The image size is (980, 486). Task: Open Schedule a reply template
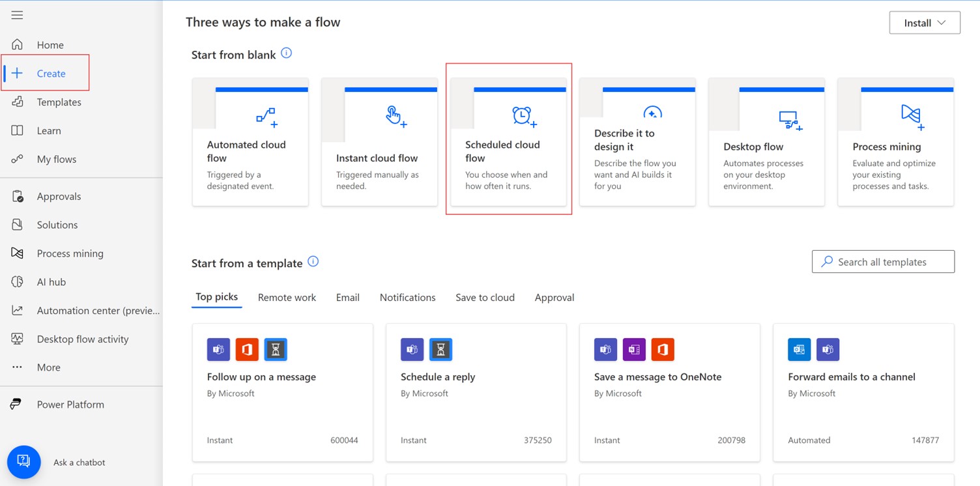(x=476, y=392)
